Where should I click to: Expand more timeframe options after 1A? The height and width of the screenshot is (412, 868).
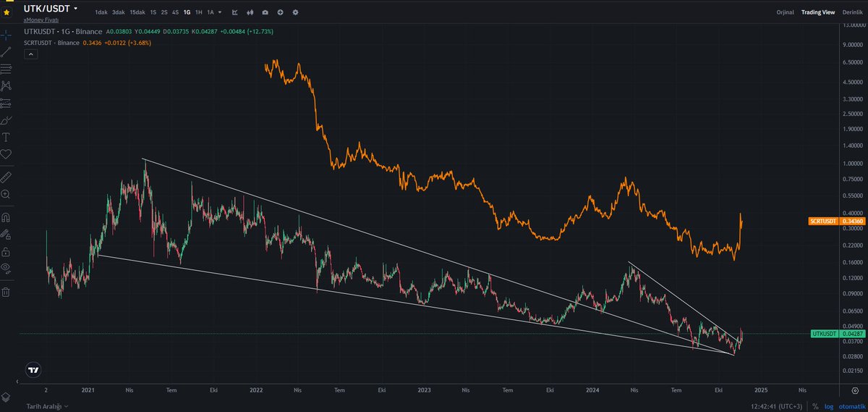click(x=220, y=12)
